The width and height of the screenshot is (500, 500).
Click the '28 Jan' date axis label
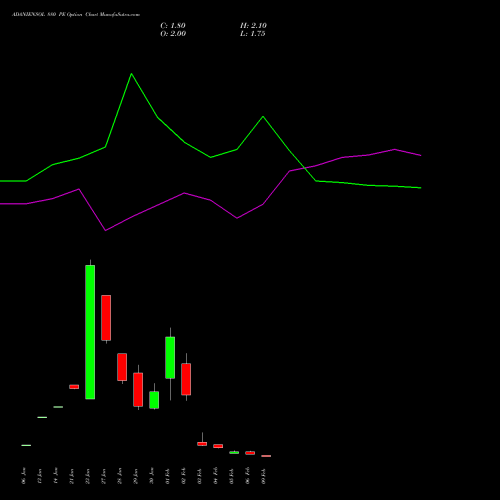120,476
